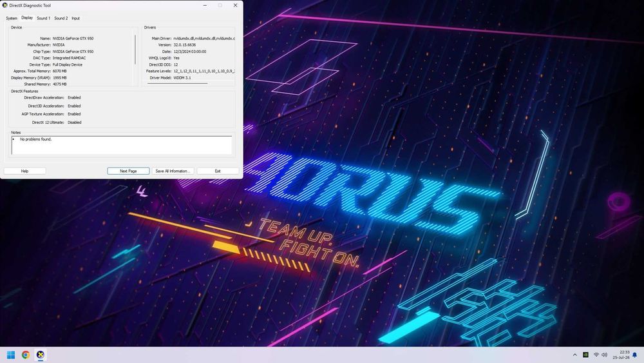Viewport: 644px width, 363px height.
Task: Click the Next Page button
Action: pos(128,171)
